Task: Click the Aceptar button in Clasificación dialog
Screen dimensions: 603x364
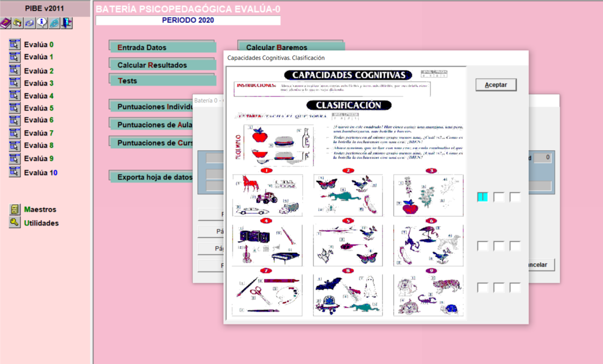Action: [496, 85]
